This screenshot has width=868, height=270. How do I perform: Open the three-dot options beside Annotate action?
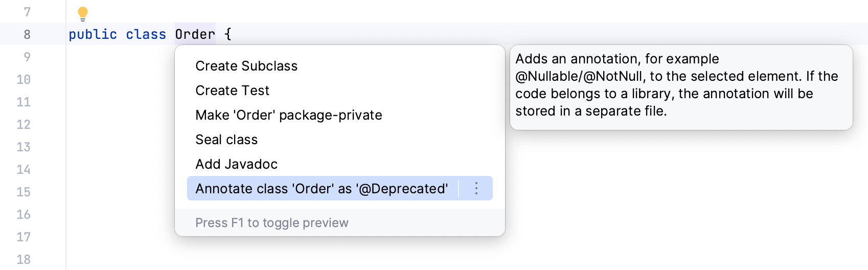click(476, 189)
